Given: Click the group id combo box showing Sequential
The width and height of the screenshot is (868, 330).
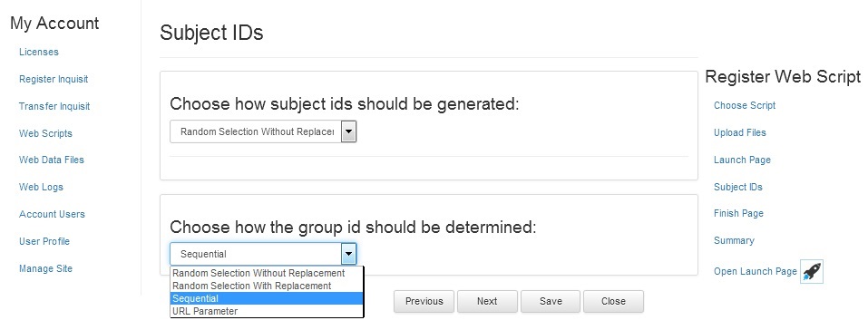Looking at the screenshot, I should [263, 254].
